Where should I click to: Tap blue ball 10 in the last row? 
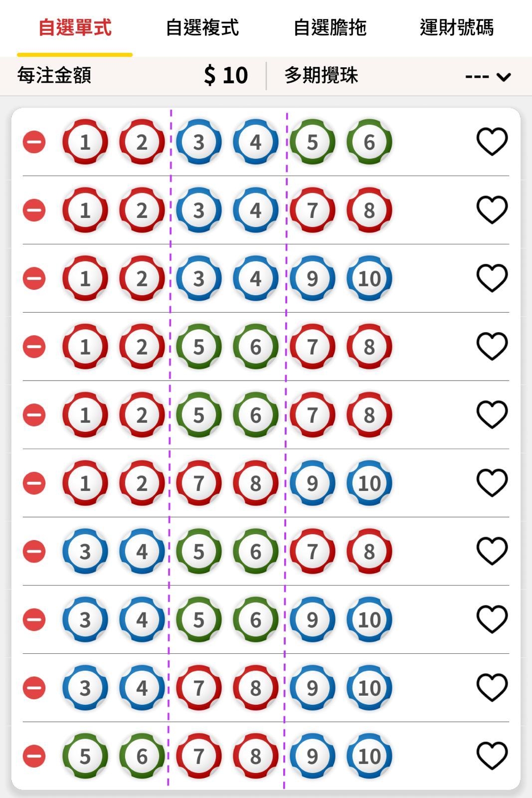coord(369,756)
